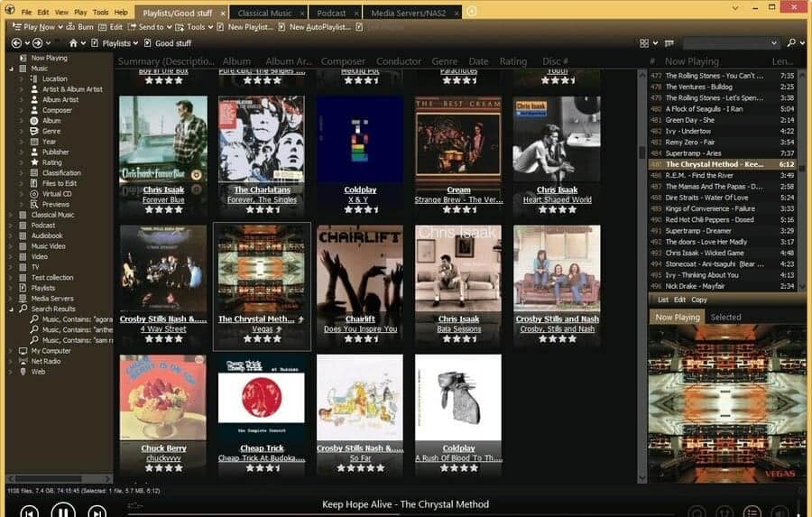Collapse the Music tree node
Viewport: 812px width, 517px height.
tap(12, 69)
